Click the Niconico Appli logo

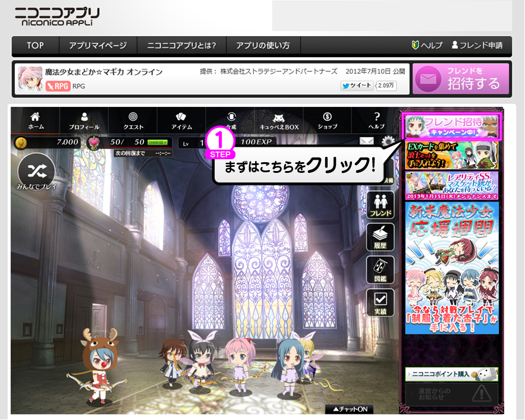(57, 17)
